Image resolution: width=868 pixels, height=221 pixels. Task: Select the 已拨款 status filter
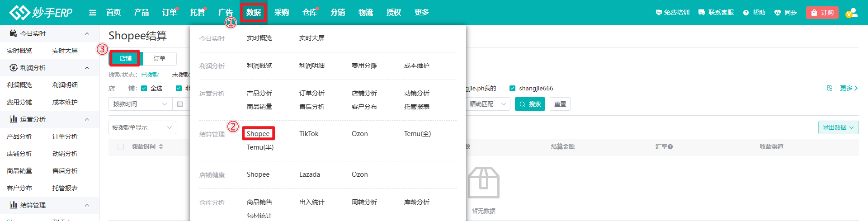click(150, 75)
